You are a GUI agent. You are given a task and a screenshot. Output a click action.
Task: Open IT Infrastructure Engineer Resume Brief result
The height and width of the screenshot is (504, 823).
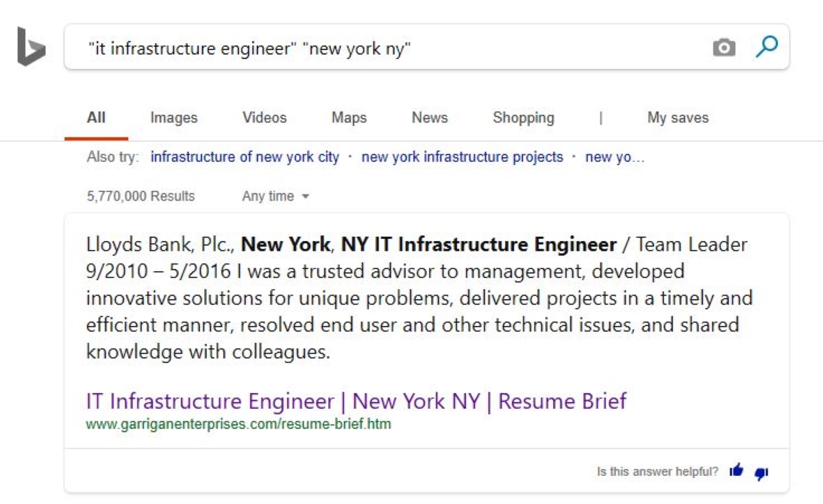point(356,401)
